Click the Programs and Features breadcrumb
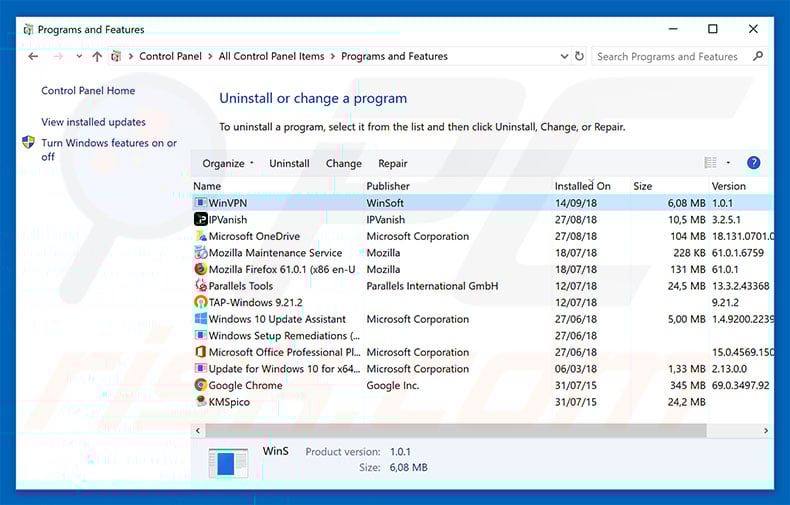 tap(394, 56)
